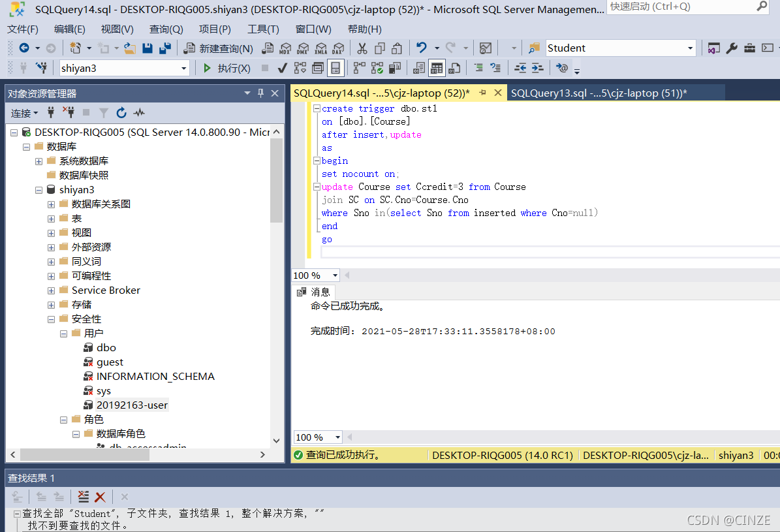Open the 查询(Q) menu

[x=166, y=29]
